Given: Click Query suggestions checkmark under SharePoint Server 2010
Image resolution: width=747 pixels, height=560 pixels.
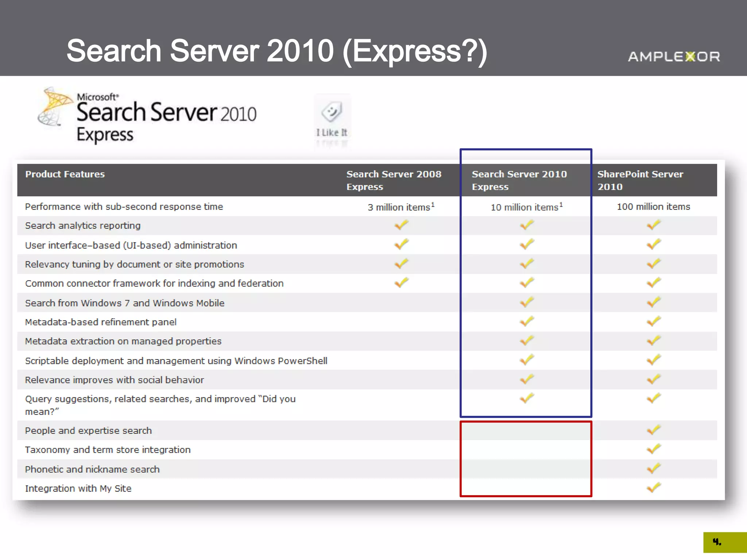Looking at the screenshot, I should click(654, 398).
